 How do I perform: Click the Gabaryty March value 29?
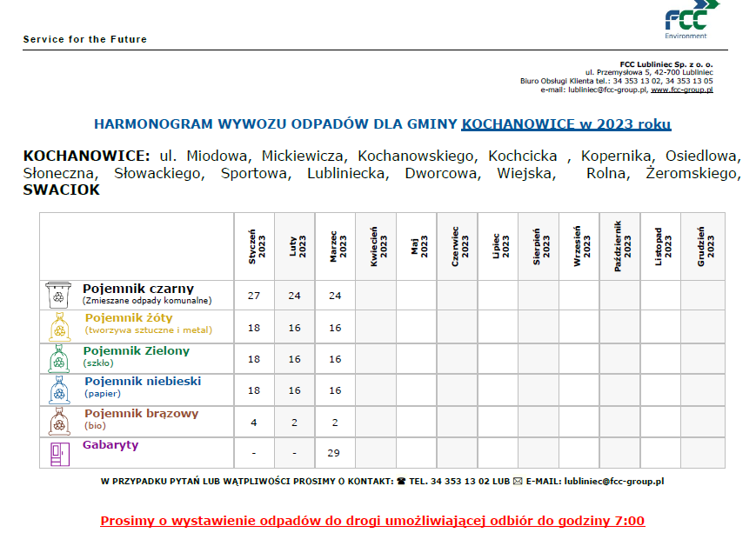pos(335,453)
